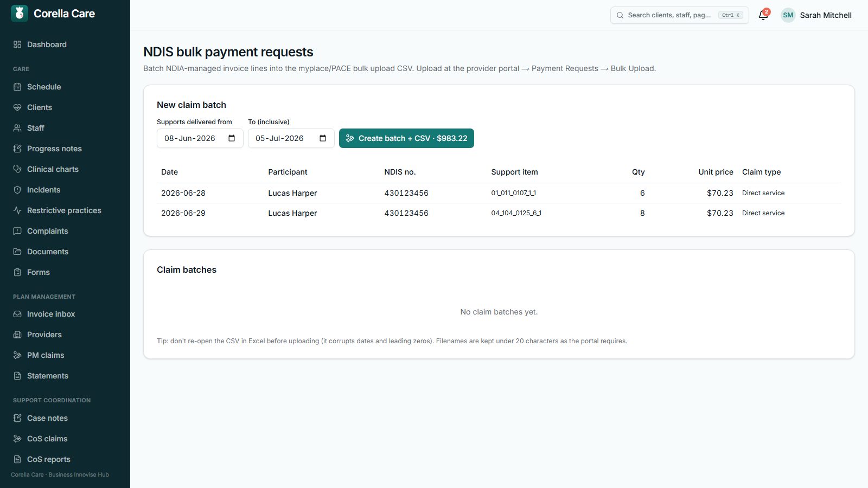Viewport: 868px width, 488px height.
Task: Open PM claims menu label
Action: pyautogui.click(x=46, y=355)
